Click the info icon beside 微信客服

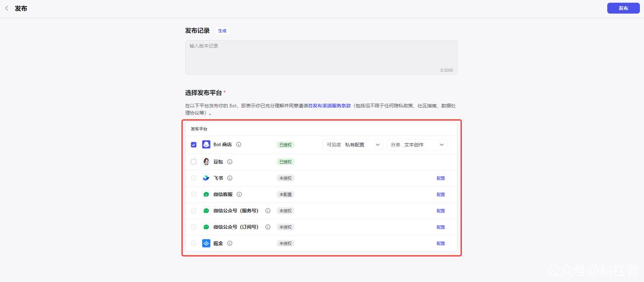tap(239, 195)
